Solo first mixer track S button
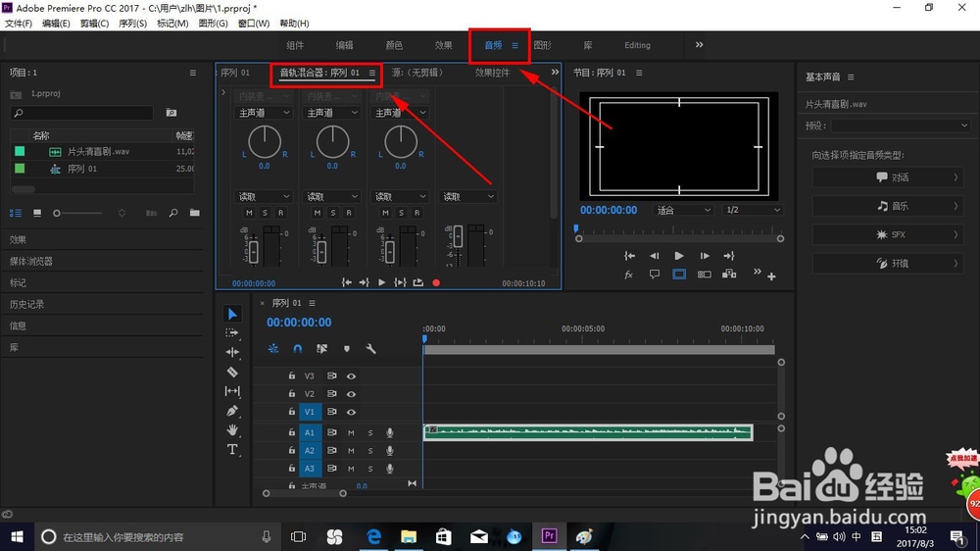 pyautogui.click(x=265, y=214)
